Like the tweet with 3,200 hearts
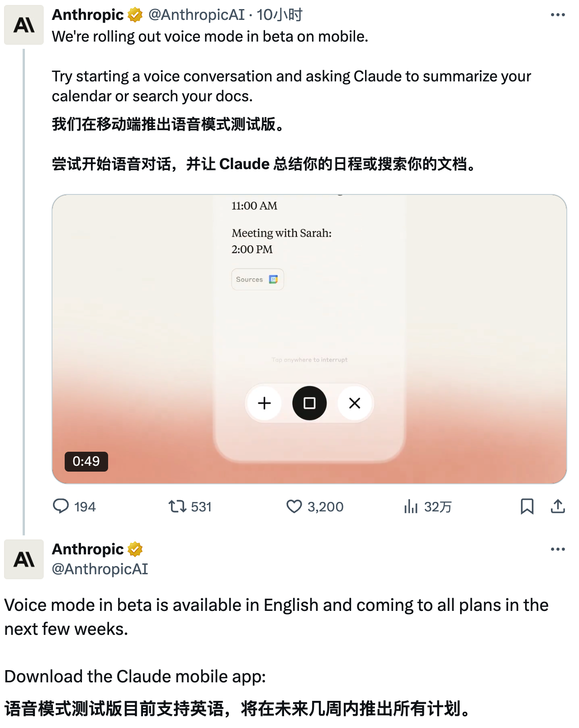The image size is (579, 728). (x=315, y=506)
